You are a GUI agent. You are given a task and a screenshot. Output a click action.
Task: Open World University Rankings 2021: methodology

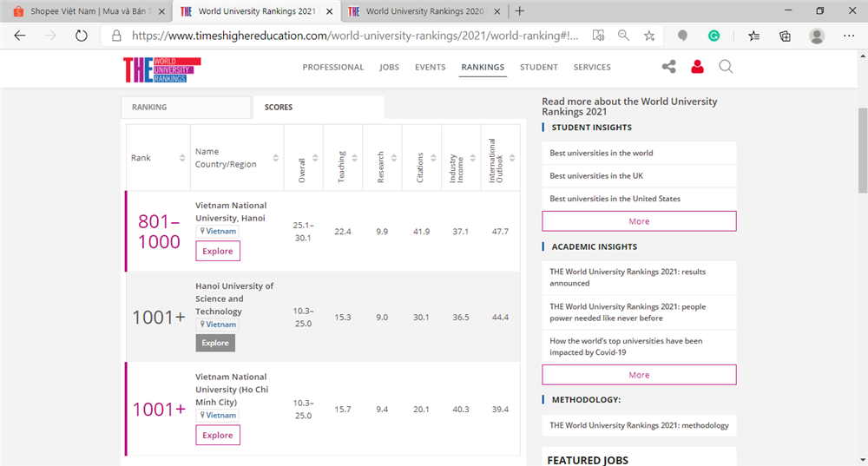click(639, 425)
